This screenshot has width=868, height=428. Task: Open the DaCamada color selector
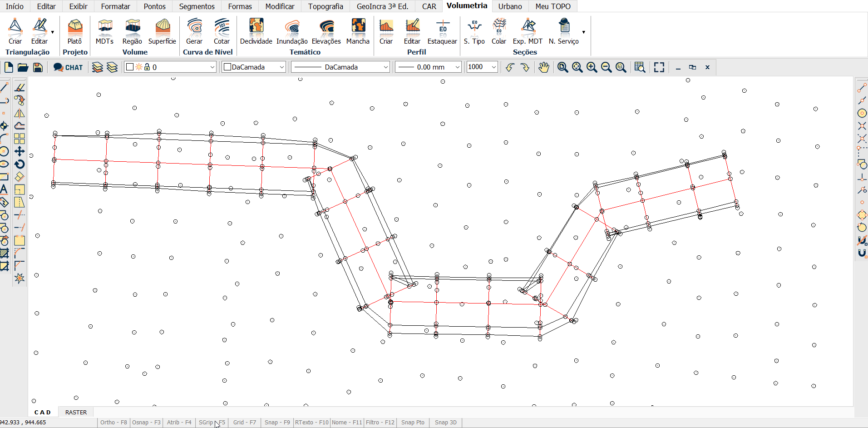click(254, 67)
